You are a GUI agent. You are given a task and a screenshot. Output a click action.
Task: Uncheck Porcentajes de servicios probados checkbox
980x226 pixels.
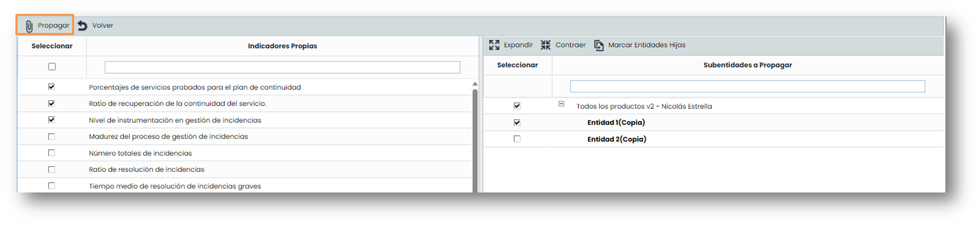51,87
